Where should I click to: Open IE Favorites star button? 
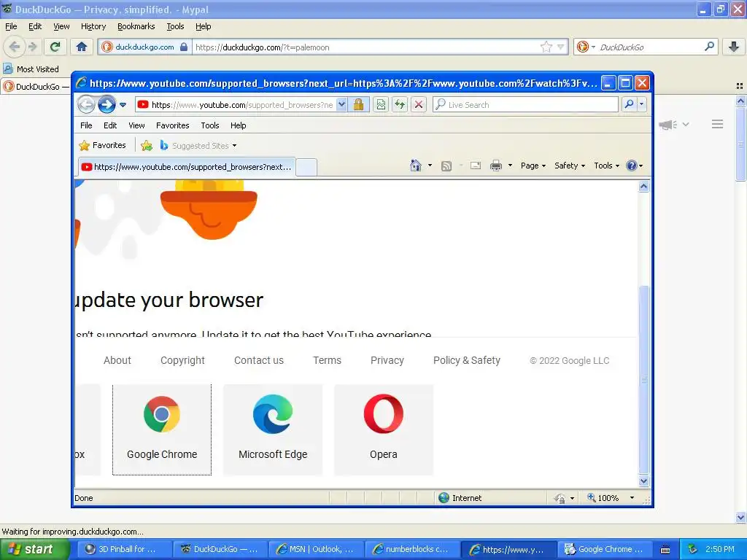pos(102,145)
